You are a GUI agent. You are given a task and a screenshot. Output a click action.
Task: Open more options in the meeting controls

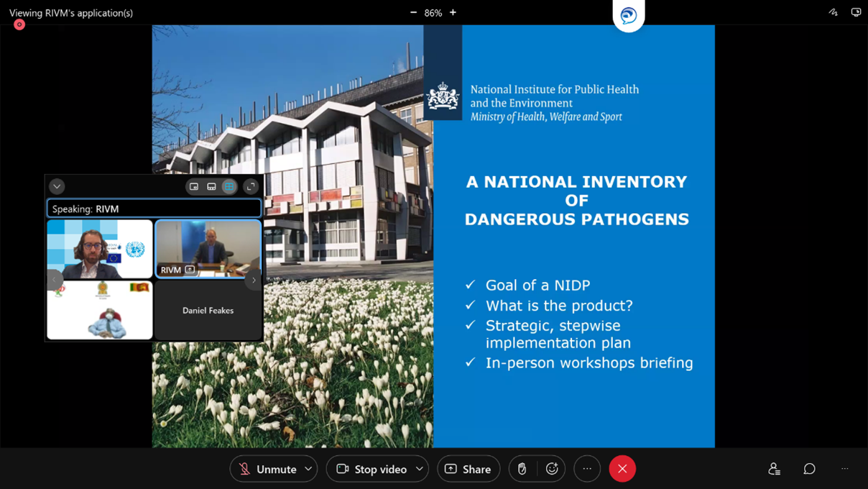(x=587, y=469)
